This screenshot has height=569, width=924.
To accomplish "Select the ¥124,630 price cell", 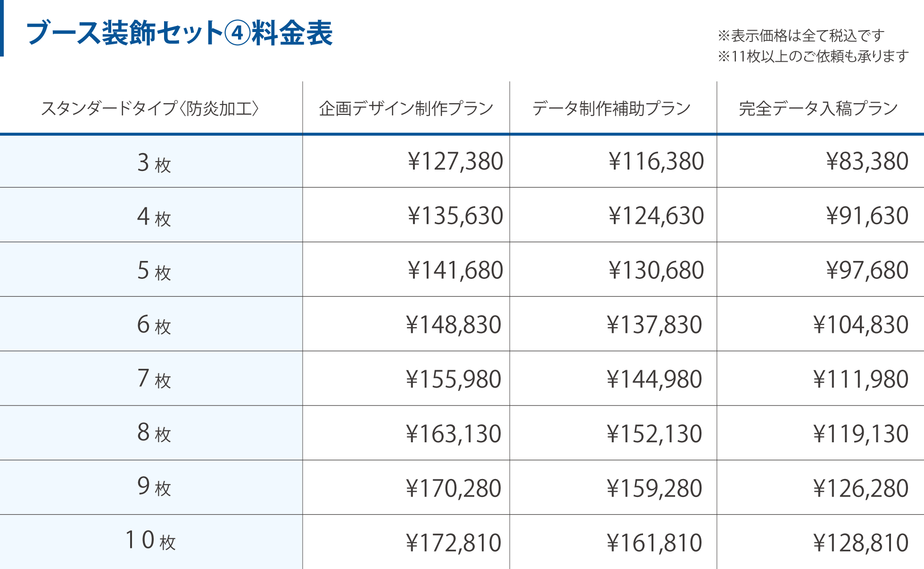I will click(656, 216).
